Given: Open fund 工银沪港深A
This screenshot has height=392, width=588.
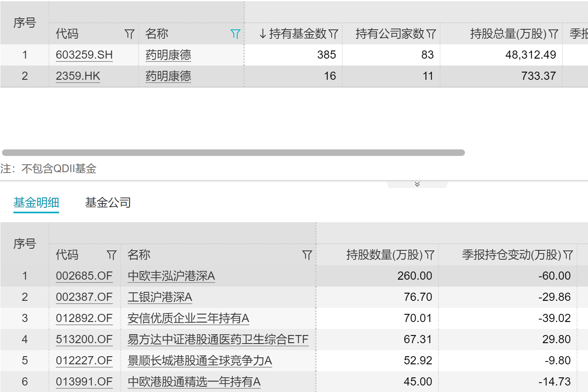Looking at the screenshot, I should click(160, 297).
